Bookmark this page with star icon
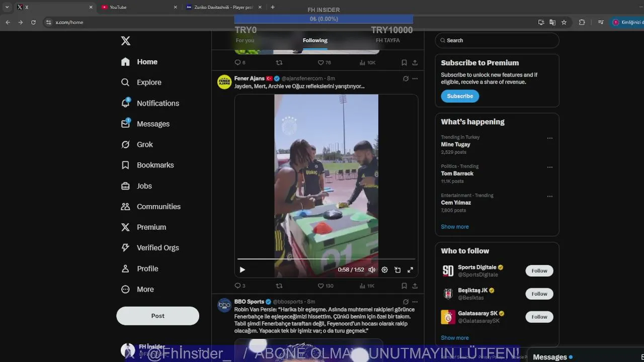This screenshot has width=644, height=362. point(564,22)
